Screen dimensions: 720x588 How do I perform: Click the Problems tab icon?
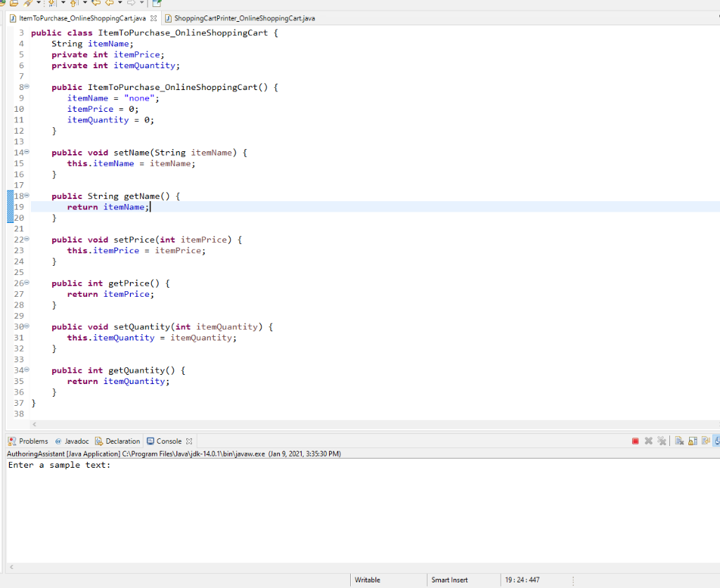pyautogui.click(x=12, y=441)
